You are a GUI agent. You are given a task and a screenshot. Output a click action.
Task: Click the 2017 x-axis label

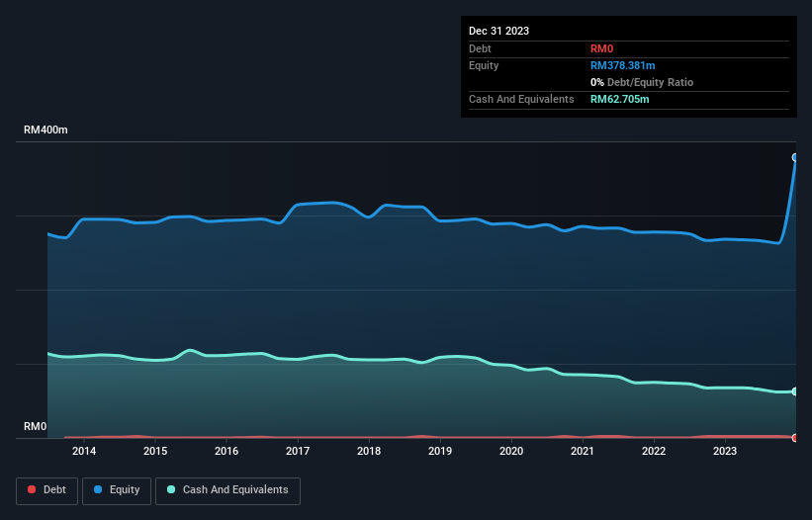click(298, 451)
